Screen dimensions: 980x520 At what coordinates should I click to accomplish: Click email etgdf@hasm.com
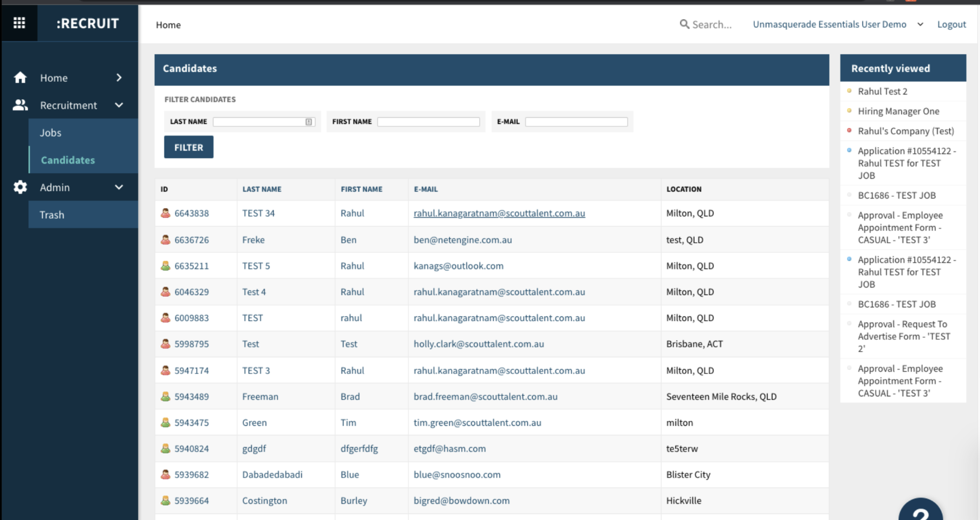pos(450,449)
